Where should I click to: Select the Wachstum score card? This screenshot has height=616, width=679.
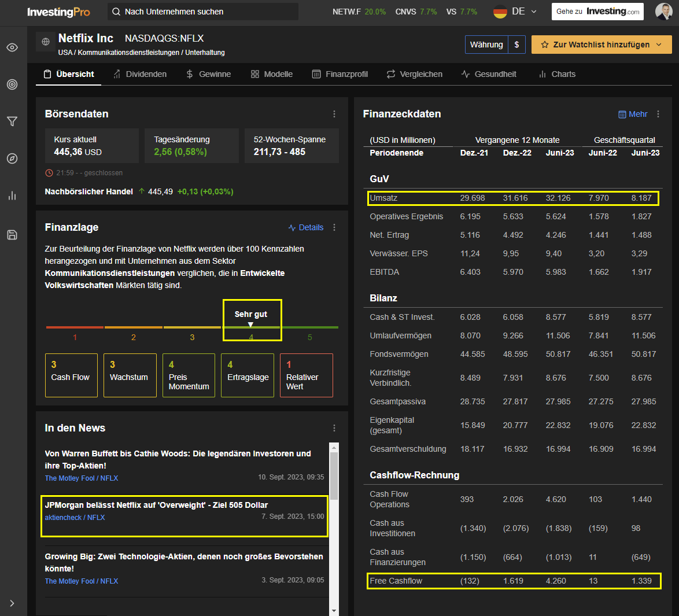130,375
